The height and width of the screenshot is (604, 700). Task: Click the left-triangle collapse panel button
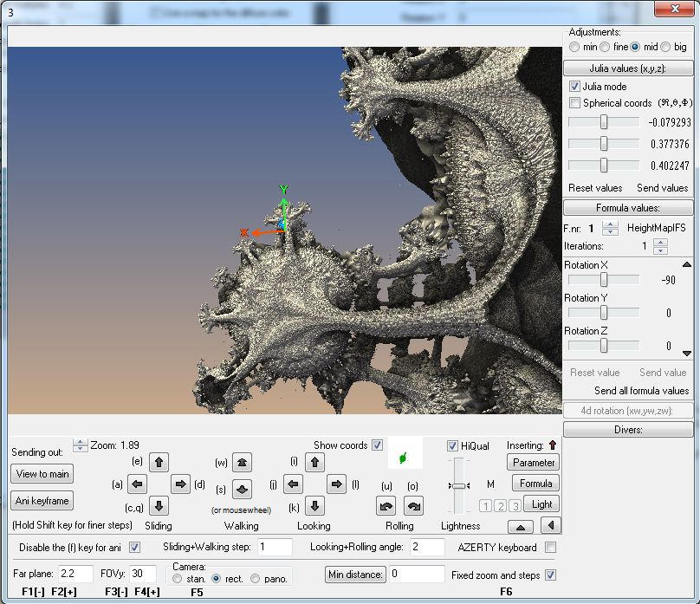coord(550,525)
